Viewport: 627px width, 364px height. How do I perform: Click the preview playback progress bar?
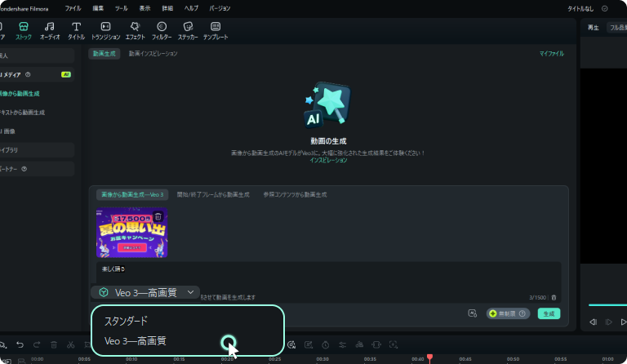[607, 305]
